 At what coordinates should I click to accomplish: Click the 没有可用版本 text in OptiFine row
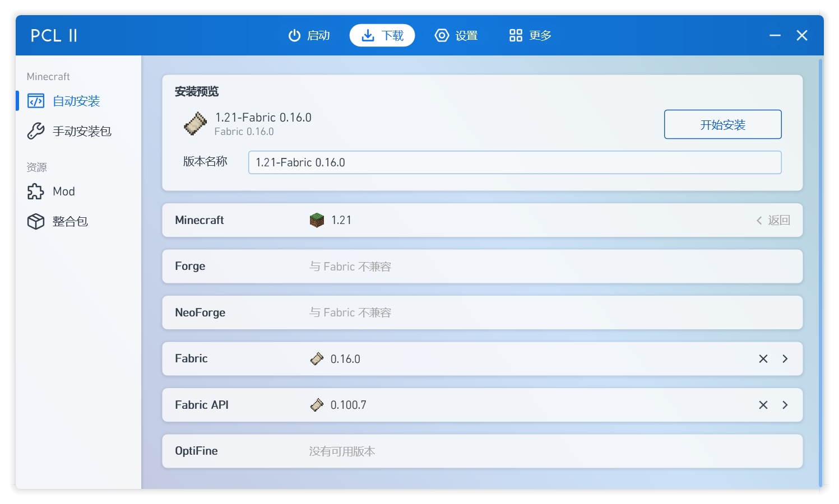[x=342, y=451]
